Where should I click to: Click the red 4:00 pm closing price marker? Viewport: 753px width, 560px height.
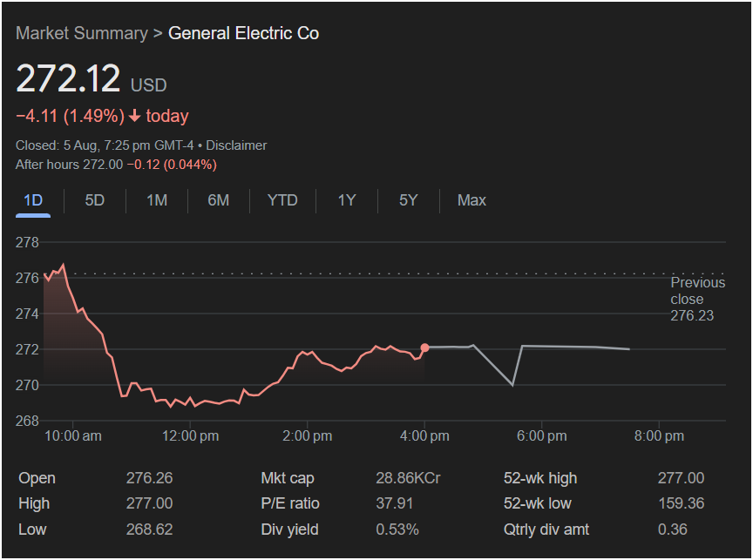[424, 347]
